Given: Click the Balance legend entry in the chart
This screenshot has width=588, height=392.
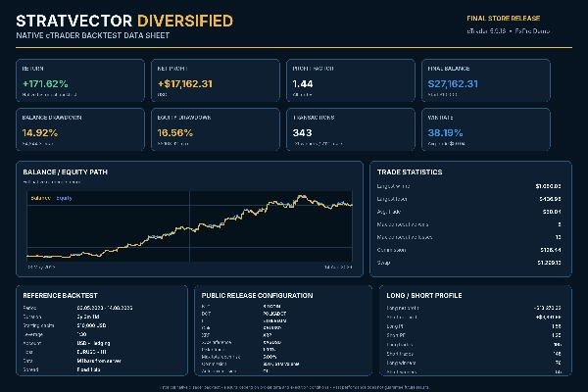Looking at the screenshot, I should coord(40,198).
